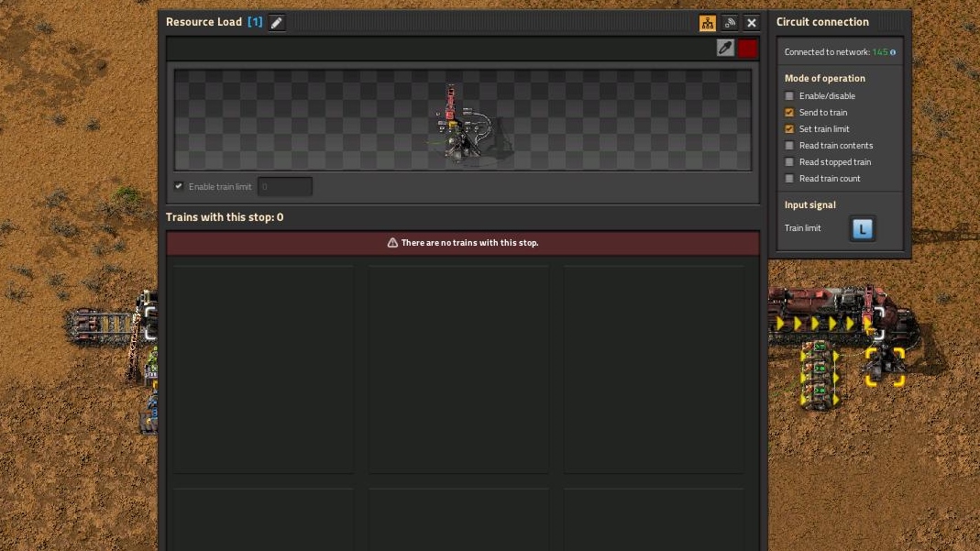Click the 'Mode of operation' heading
This screenshot has height=551, width=980.
824,78
